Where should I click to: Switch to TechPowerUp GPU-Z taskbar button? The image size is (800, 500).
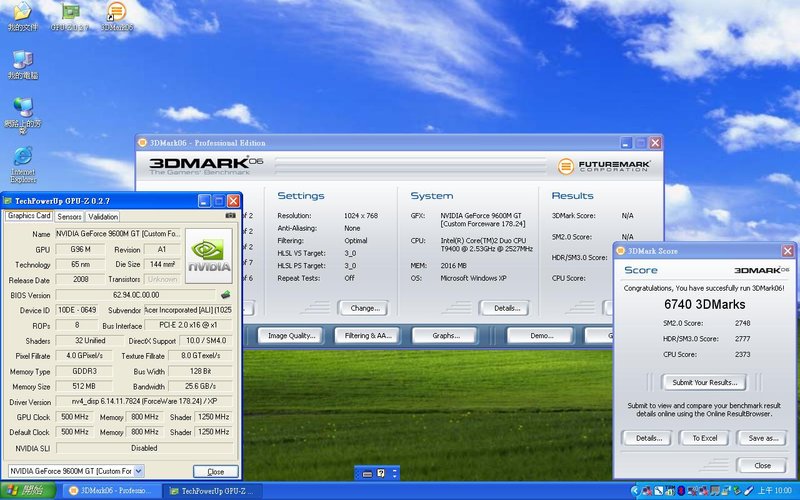point(214,491)
